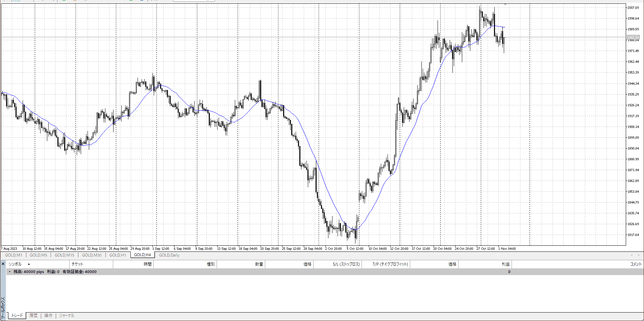Image resolution: width=644 pixels, height=321 pixels.
Task: Sort by S/L (ストップロス) column
Action: pos(346,264)
